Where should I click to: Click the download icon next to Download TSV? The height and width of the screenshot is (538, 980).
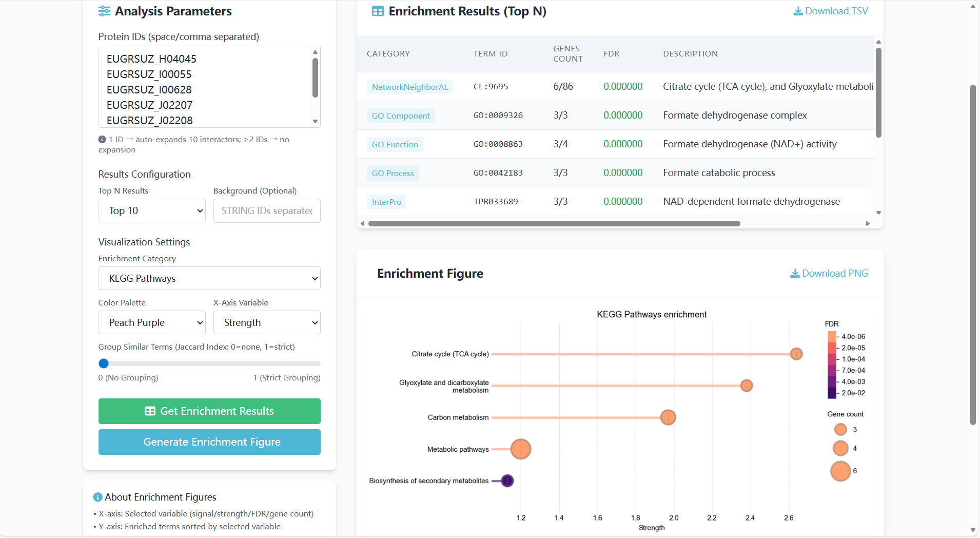coord(797,10)
